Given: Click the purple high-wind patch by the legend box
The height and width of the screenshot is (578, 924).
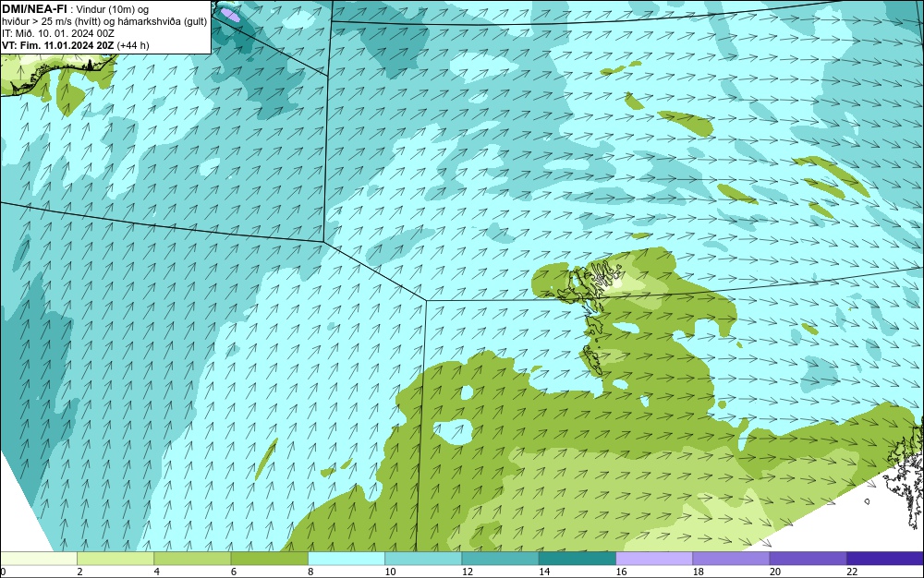Looking at the screenshot, I should 230,15.
